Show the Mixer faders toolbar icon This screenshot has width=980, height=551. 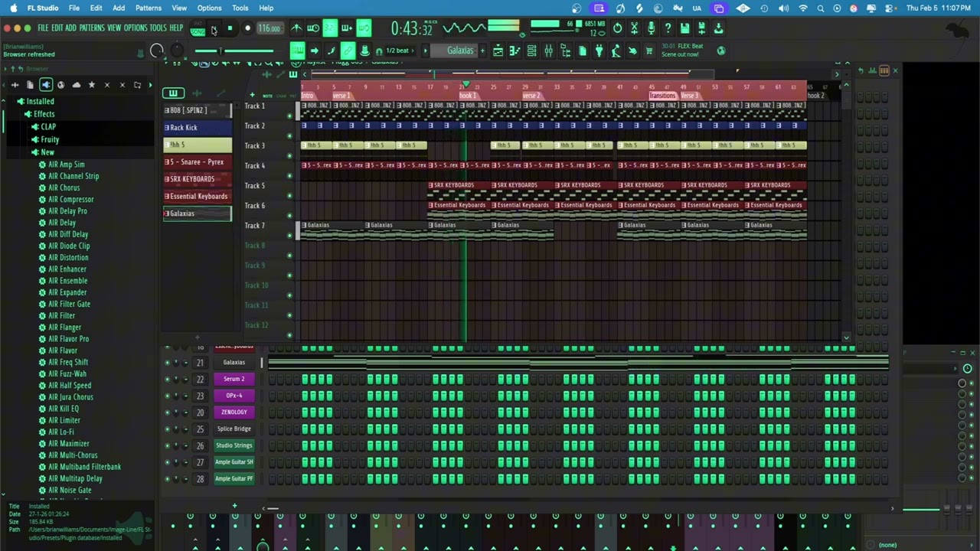tap(549, 51)
